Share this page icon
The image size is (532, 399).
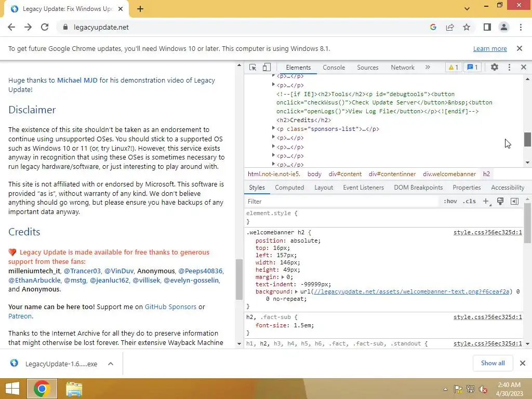tap(450, 27)
